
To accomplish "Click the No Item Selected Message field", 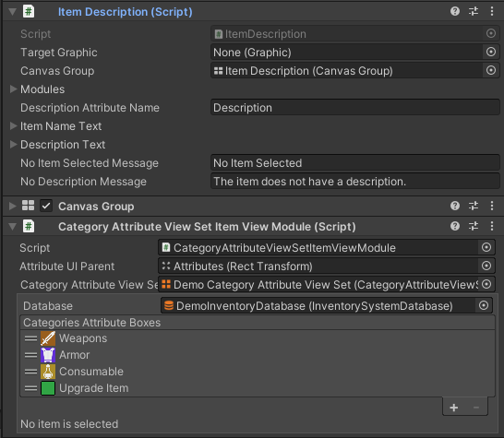I will pos(354,163).
